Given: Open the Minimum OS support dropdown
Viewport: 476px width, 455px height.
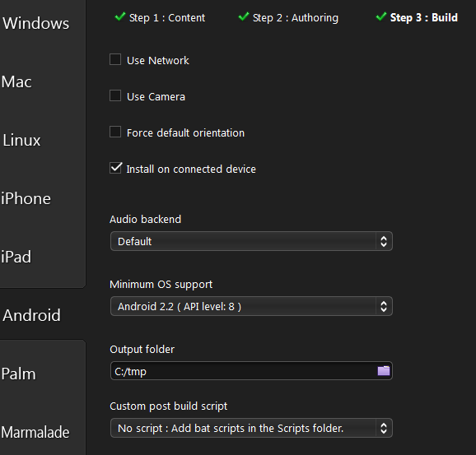Looking at the screenshot, I should [251, 306].
